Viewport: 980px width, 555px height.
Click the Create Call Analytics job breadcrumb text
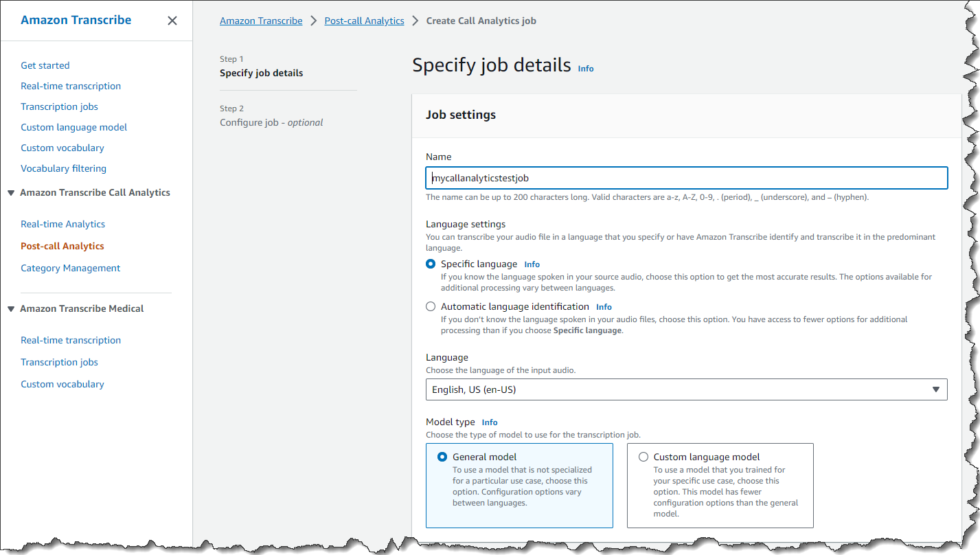point(481,21)
